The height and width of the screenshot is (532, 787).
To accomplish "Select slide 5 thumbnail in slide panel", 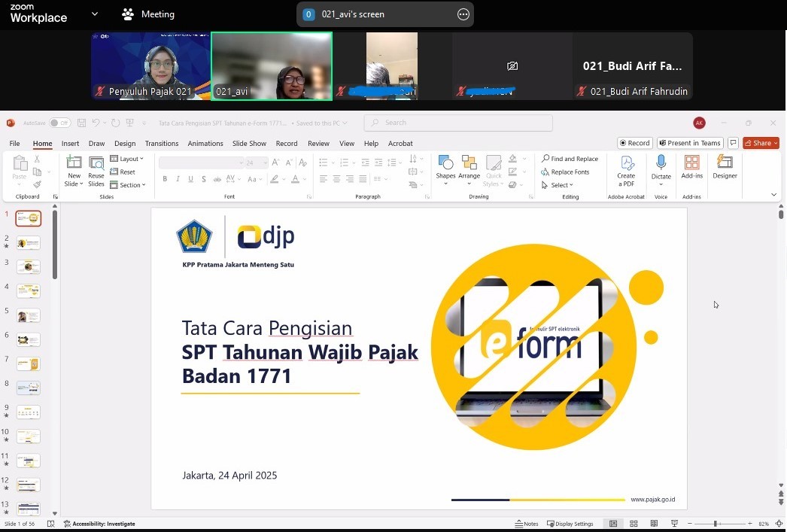I will click(29, 315).
